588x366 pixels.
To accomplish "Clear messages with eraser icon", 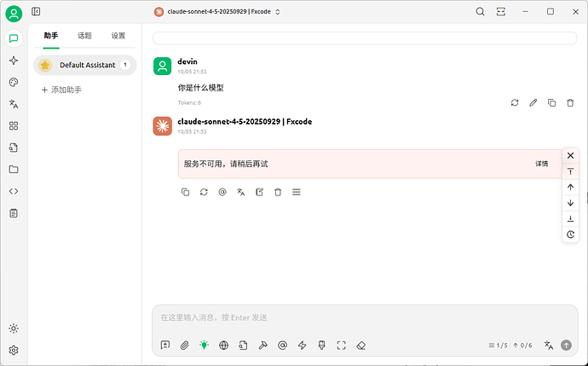I will tap(360, 346).
